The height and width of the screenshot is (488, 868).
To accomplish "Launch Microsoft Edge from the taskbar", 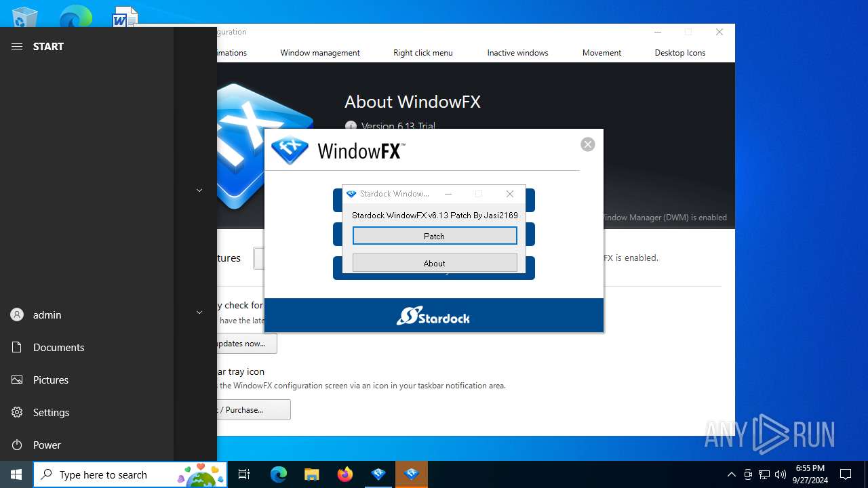I will pos(279,474).
